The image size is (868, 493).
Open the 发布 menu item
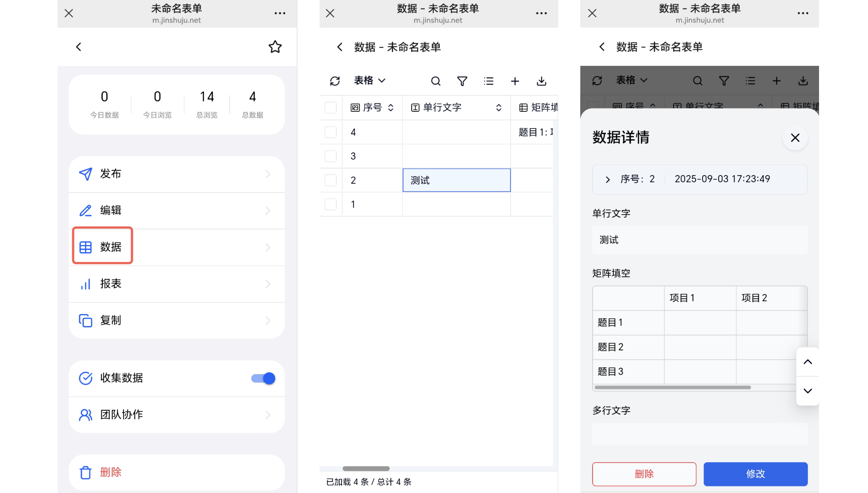pos(176,174)
